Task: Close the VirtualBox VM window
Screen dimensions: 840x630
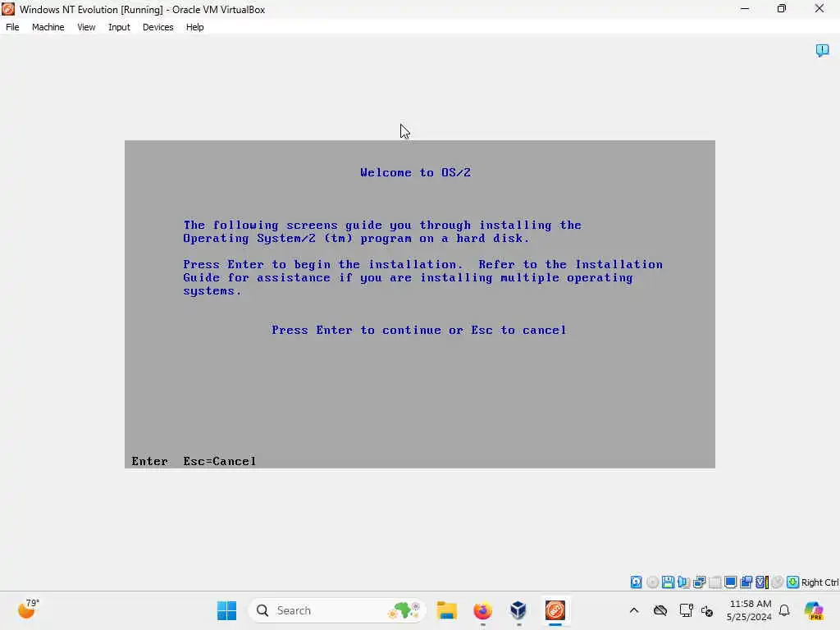Action: coord(819,9)
